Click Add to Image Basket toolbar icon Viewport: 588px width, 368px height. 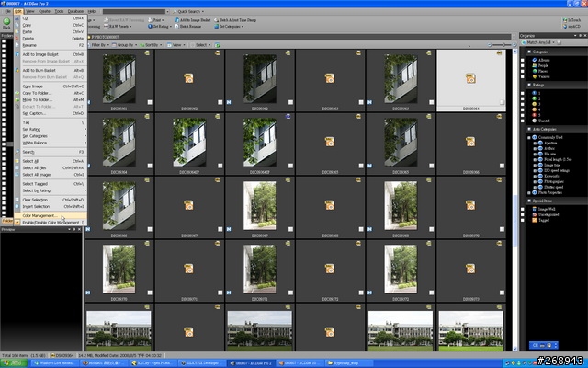pyautogui.click(x=177, y=20)
